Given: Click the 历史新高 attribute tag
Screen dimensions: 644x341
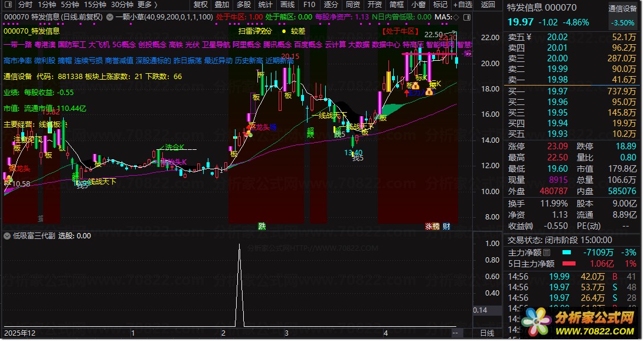Looking at the screenshot, I should point(249,61).
